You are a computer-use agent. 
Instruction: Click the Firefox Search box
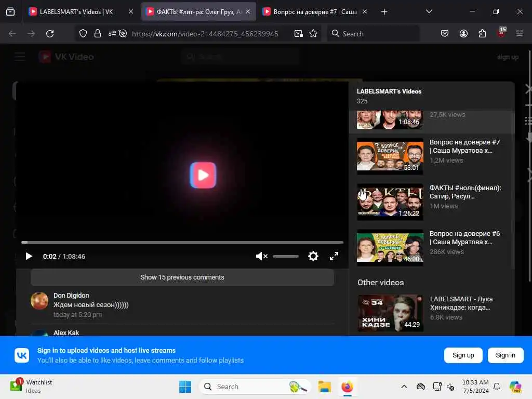(x=373, y=34)
